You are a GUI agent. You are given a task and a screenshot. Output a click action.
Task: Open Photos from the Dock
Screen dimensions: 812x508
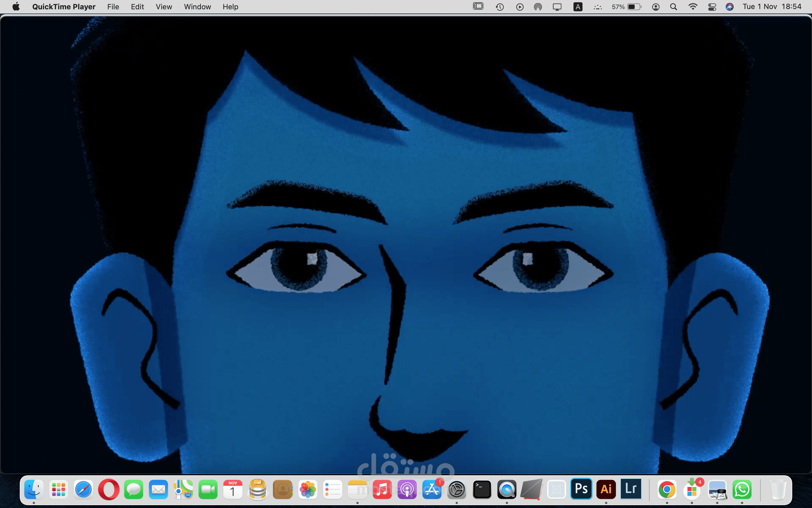(308, 489)
